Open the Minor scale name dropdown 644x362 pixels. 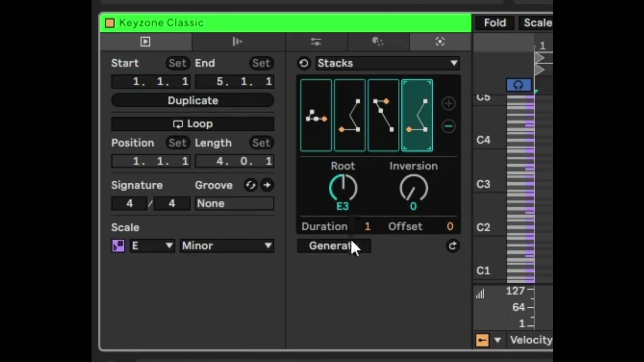[227, 246]
